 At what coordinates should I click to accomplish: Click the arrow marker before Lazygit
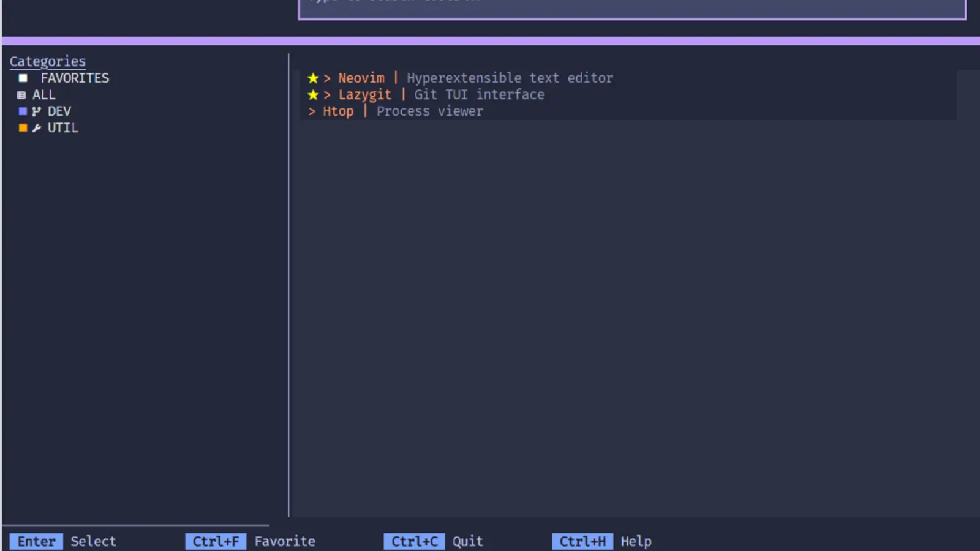pyautogui.click(x=327, y=95)
